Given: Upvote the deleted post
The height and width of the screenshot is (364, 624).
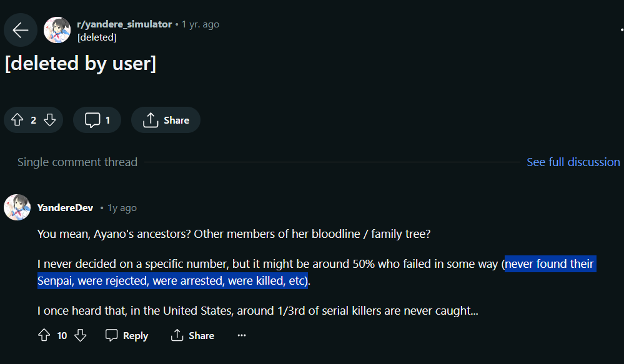Looking at the screenshot, I should [x=17, y=120].
